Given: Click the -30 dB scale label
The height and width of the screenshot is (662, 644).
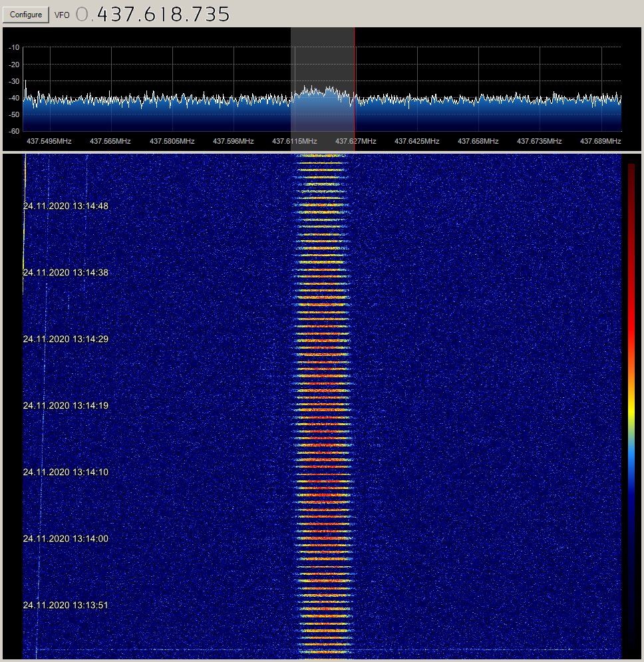Looking at the screenshot, I should pos(14,81).
